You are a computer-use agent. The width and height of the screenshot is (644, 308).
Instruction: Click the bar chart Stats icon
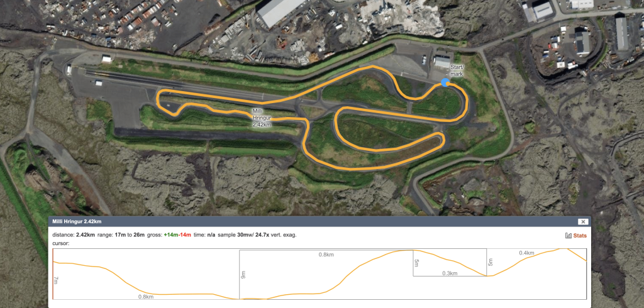pos(569,236)
